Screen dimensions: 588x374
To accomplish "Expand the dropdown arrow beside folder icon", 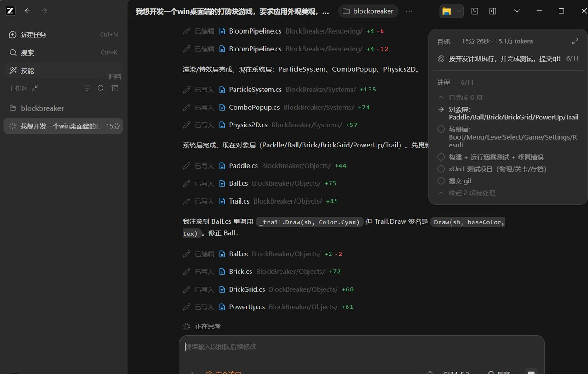I will click(x=458, y=11).
